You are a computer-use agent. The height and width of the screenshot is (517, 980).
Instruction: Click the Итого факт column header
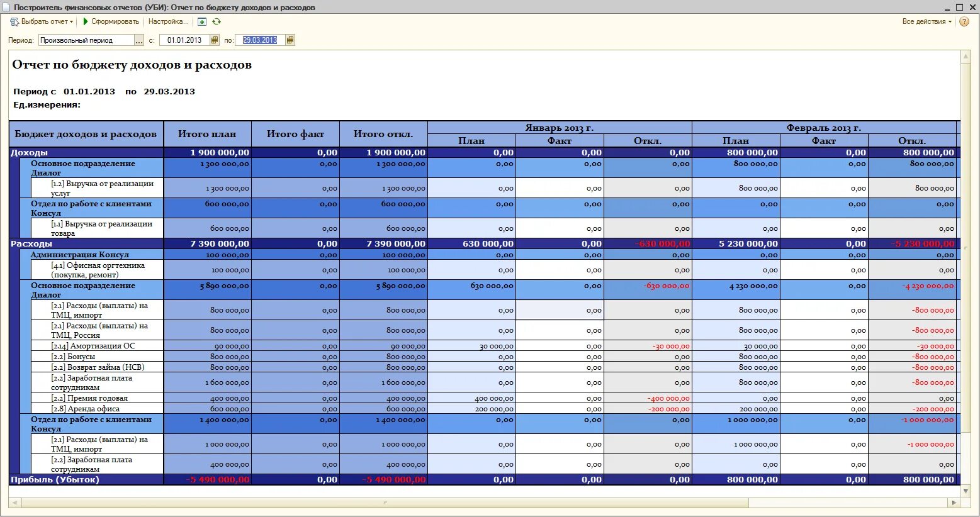(296, 134)
